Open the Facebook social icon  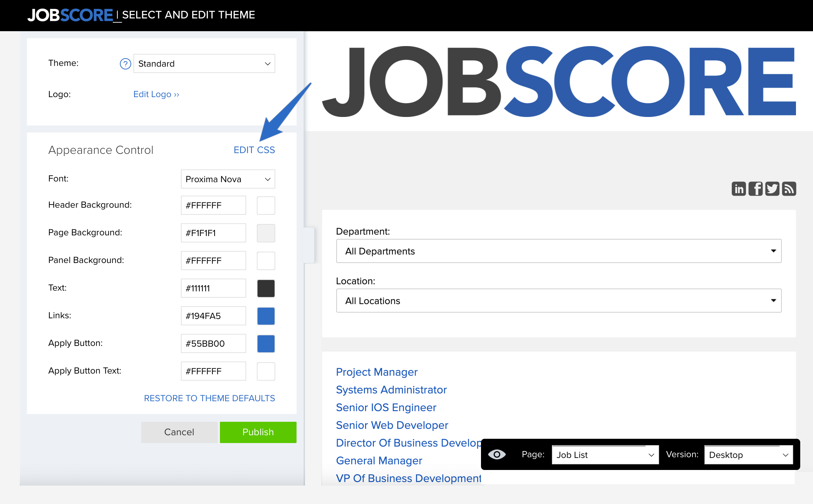click(x=755, y=189)
